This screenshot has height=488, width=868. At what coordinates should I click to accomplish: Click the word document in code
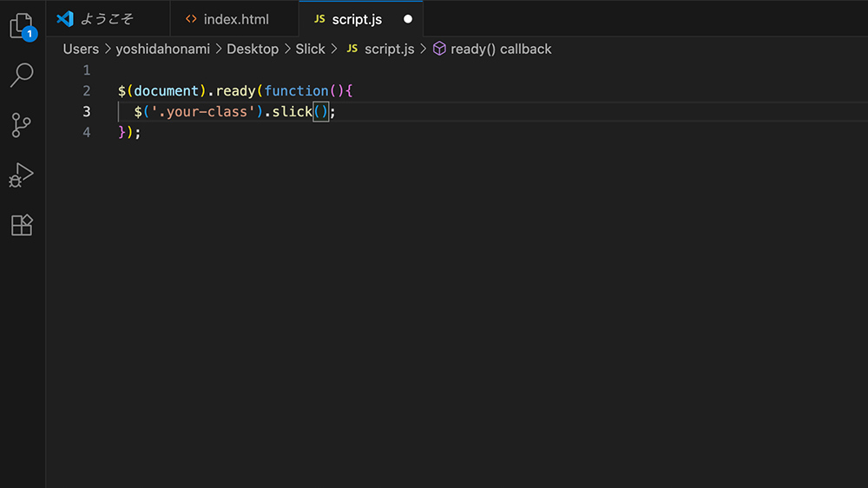click(x=166, y=91)
